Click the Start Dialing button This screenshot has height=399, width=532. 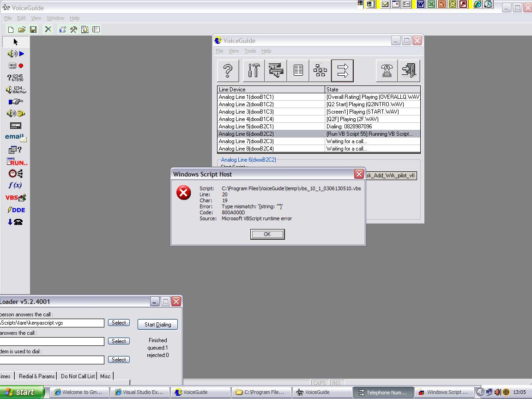[158, 324]
